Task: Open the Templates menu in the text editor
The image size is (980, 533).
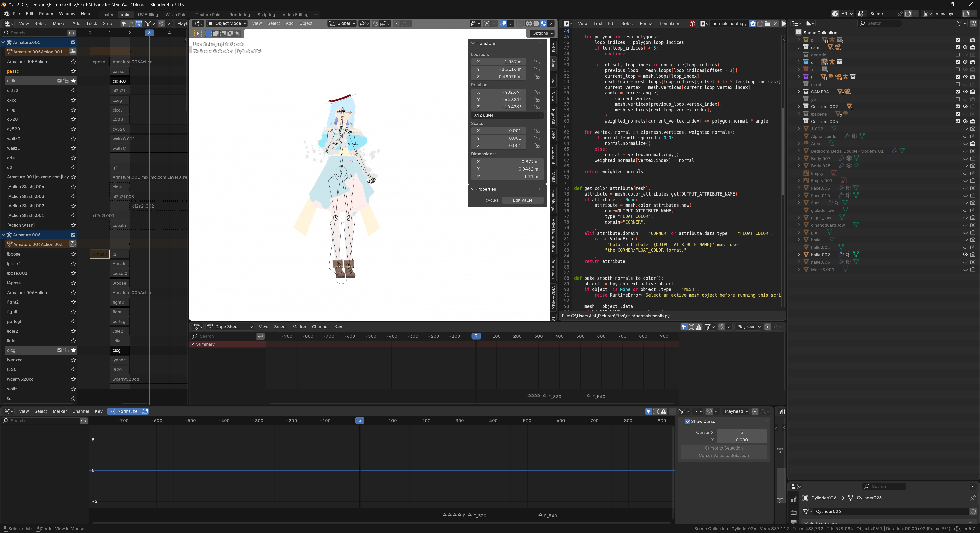Action: click(x=670, y=23)
